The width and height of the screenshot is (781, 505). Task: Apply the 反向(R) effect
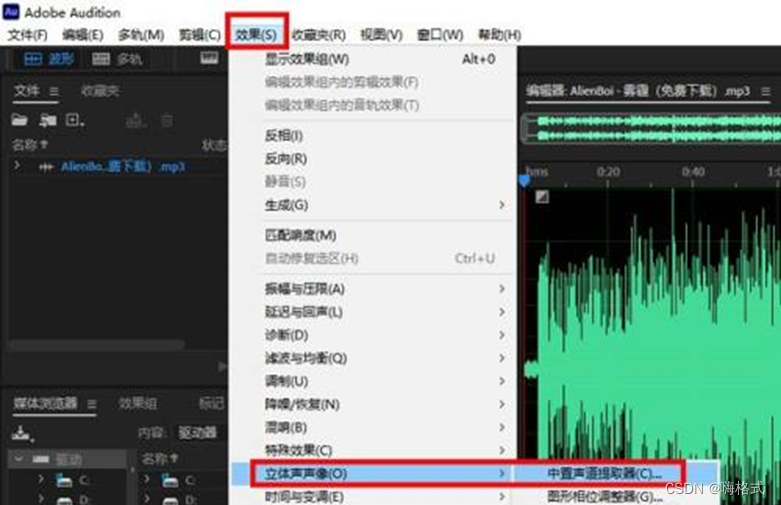371,159
